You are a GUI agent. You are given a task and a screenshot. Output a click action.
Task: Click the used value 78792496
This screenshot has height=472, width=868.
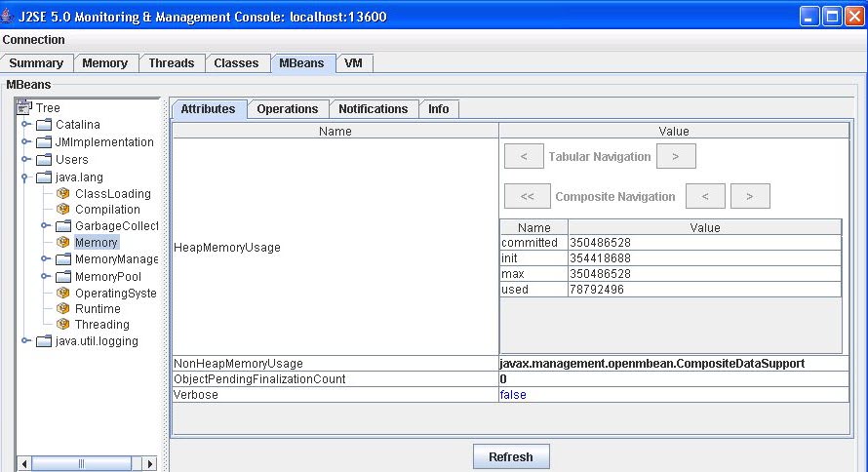(x=597, y=289)
